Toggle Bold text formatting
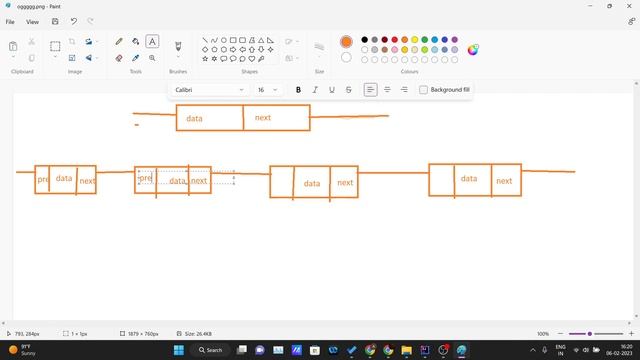The height and width of the screenshot is (360, 640). (x=298, y=90)
